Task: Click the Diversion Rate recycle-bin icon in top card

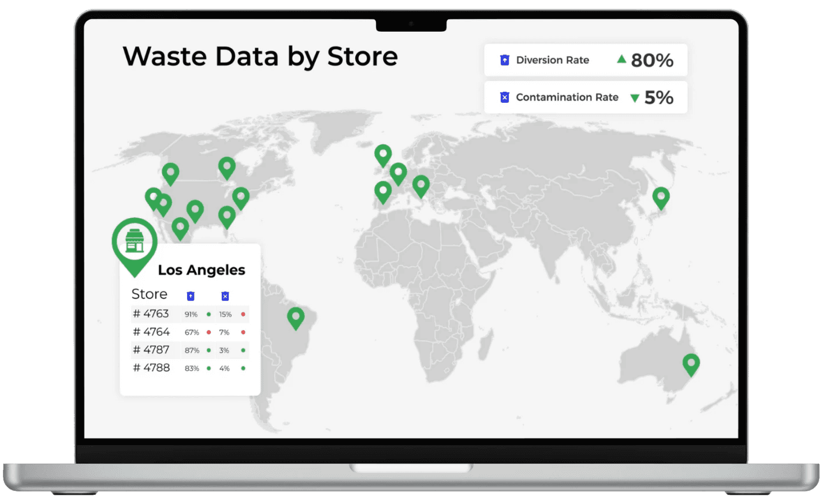Action: [x=505, y=60]
